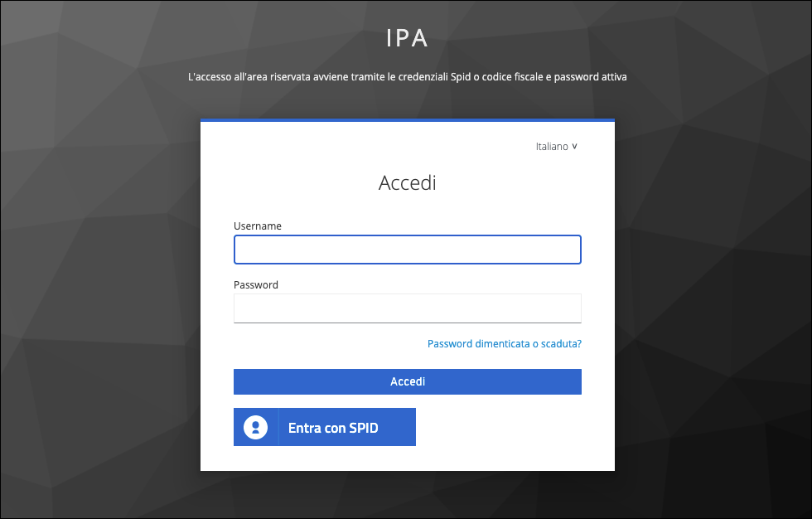Click into the Password input field
The height and width of the screenshot is (519, 812).
point(407,308)
